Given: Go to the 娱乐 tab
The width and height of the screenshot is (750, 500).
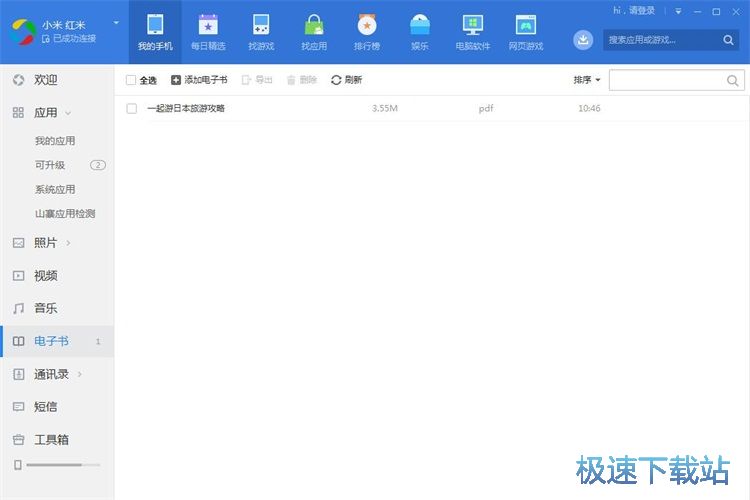Looking at the screenshot, I should [419, 32].
